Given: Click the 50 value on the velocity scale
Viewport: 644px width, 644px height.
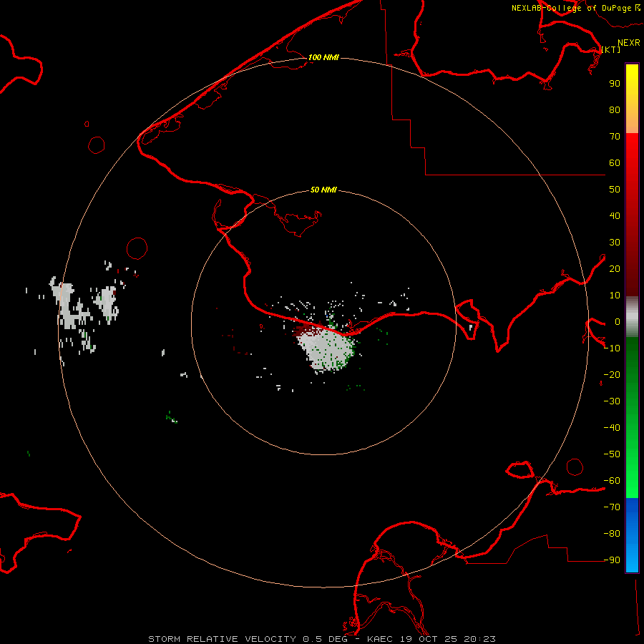Looking at the screenshot, I should pyautogui.click(x=615, y=190).
